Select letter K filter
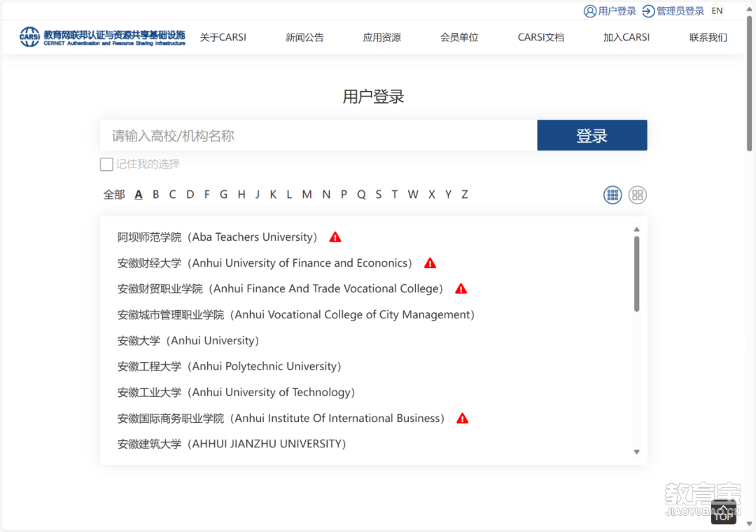Image resolution: width=756 pixels, height=532 pixels. tap(273, 195)
